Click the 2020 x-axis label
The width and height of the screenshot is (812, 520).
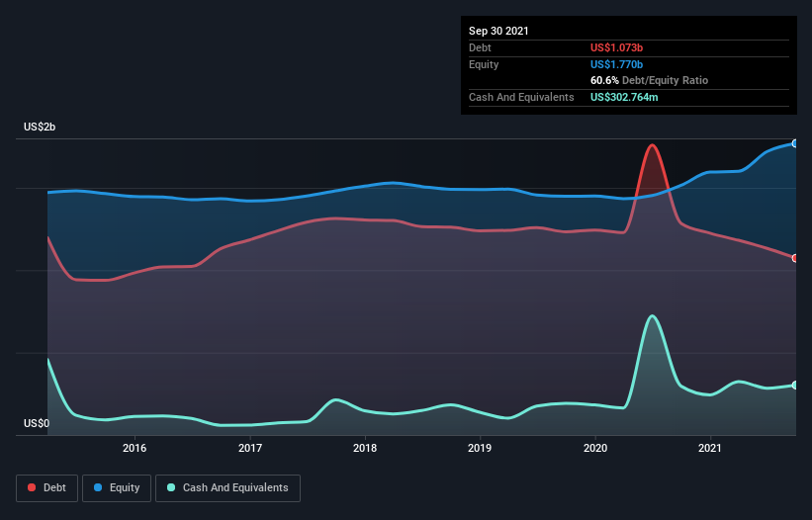coord(595,448)
